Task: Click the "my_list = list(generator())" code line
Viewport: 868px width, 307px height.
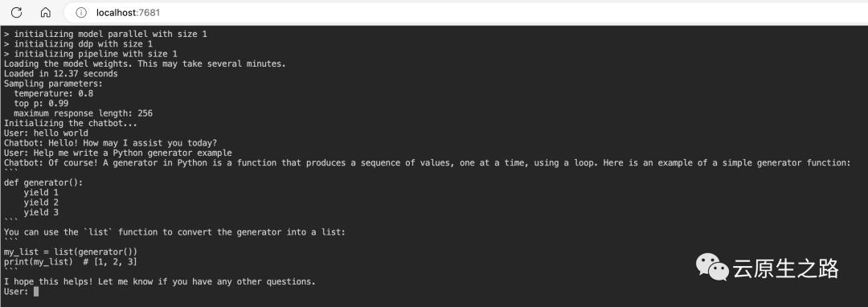Action: [x=70, y=252]
